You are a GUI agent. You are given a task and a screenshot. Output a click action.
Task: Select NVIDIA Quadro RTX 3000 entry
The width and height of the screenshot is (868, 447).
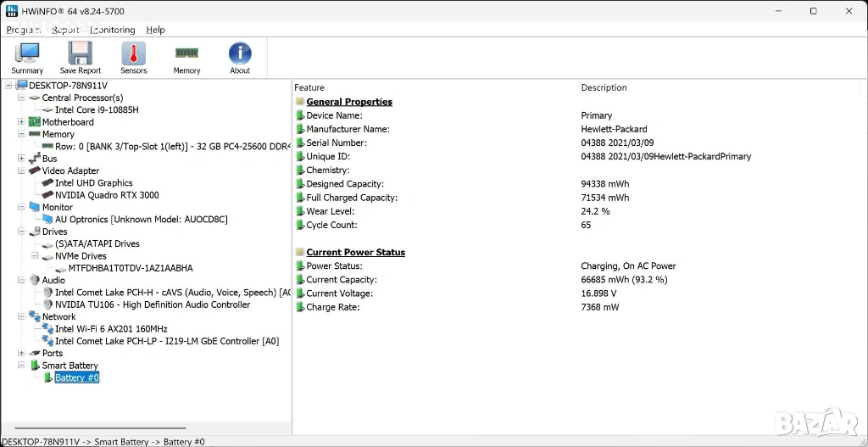point(107,195)
